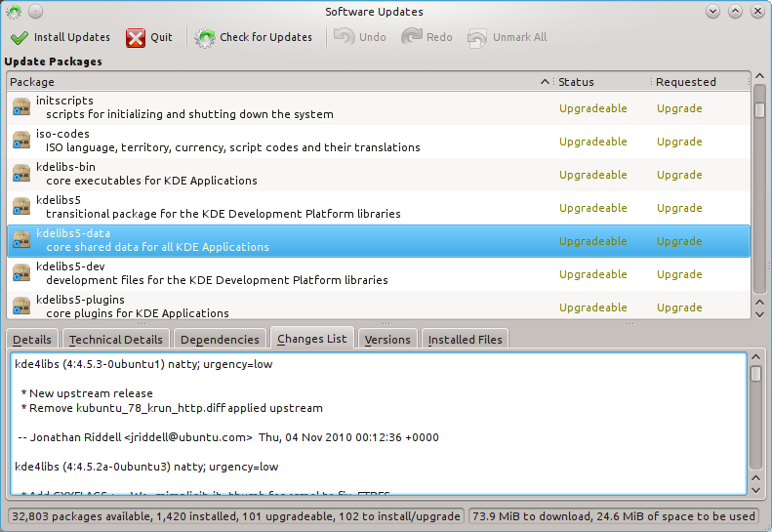The image size is (772, 532).
Task: Click the Unmark All icon
Action: point(476,37)
